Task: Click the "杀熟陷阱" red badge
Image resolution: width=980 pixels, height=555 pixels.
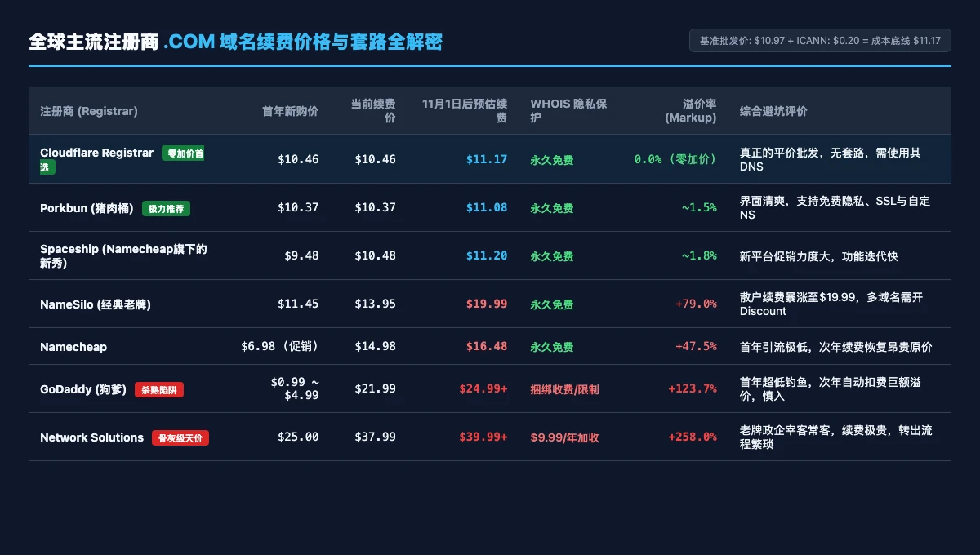Action: (x=159, y=390)
